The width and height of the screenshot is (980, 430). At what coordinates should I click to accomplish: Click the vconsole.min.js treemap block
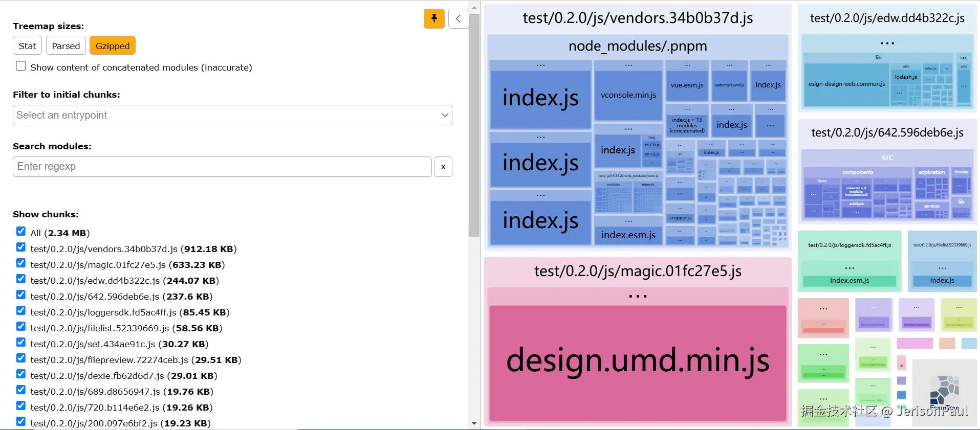point(628,95)
